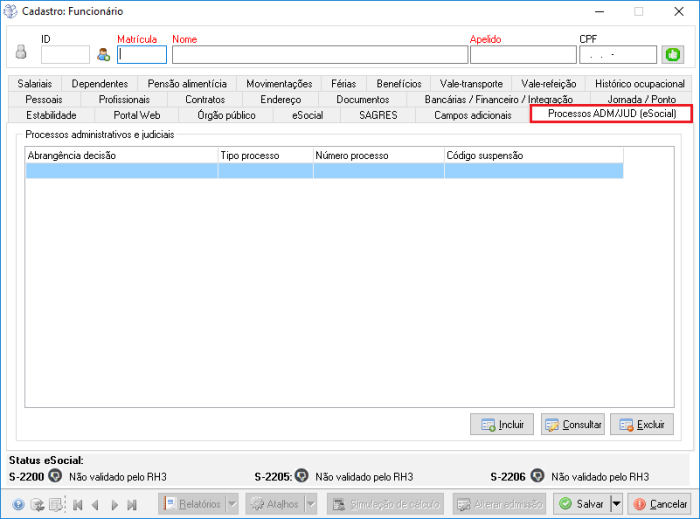Click the gray user photo icon
The width and height of the screenshot is (700, 519).
21,54
